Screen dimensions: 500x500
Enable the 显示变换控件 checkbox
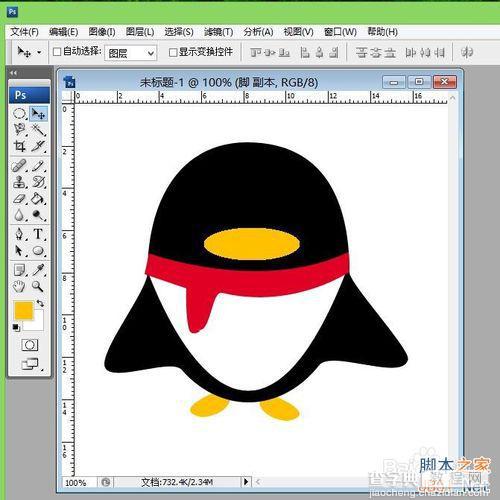pyautogui.click(x=173, y=52)
